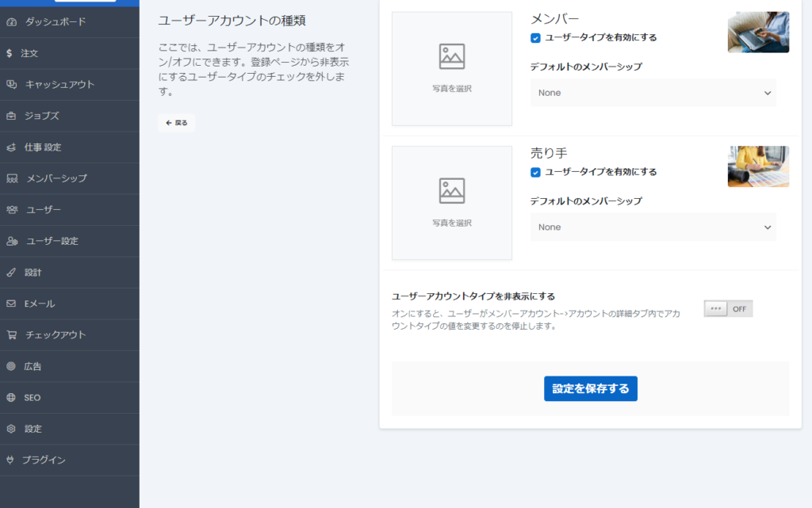Uncheck ユーザータイプを有効にする for 売り手
The height and width of the screenshot is (508, 812).
pos(536,172)
